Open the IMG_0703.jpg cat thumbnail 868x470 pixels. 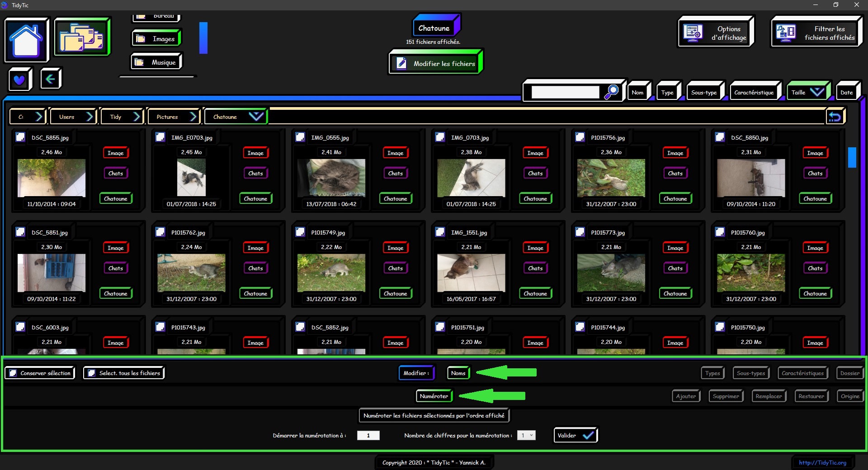(471, 178)
